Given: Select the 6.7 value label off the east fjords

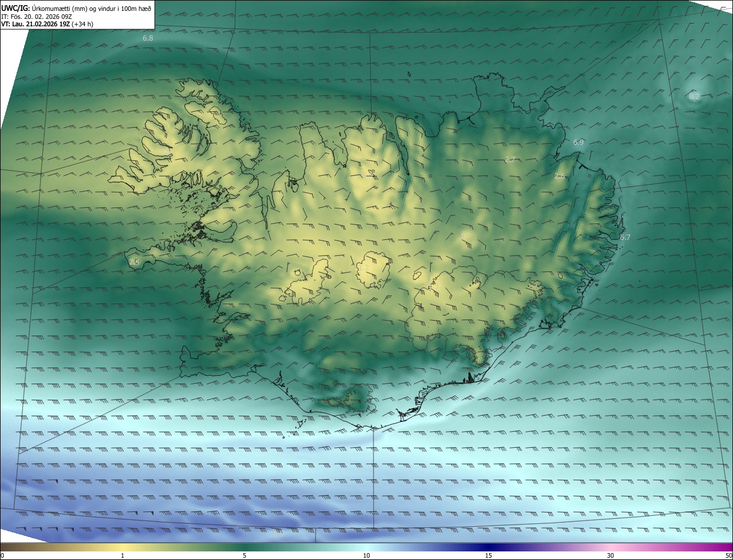Looking at the screenshot, I should coord(625,237).
